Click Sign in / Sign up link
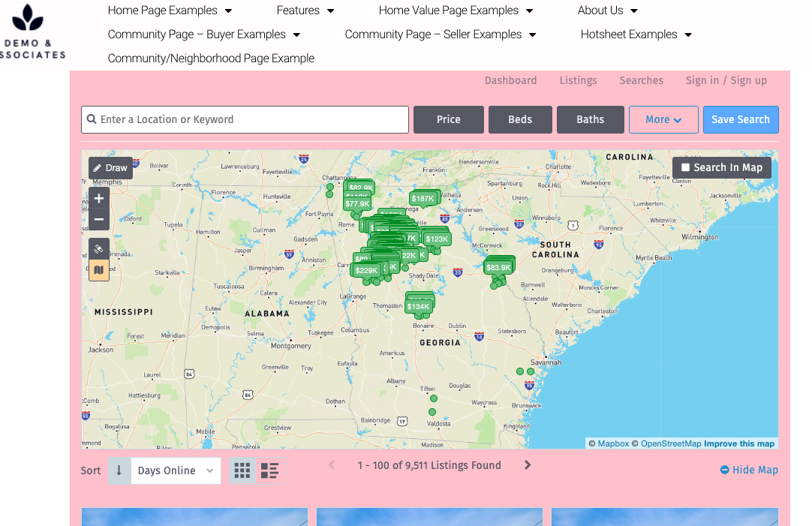 click(x=726, y=80)
